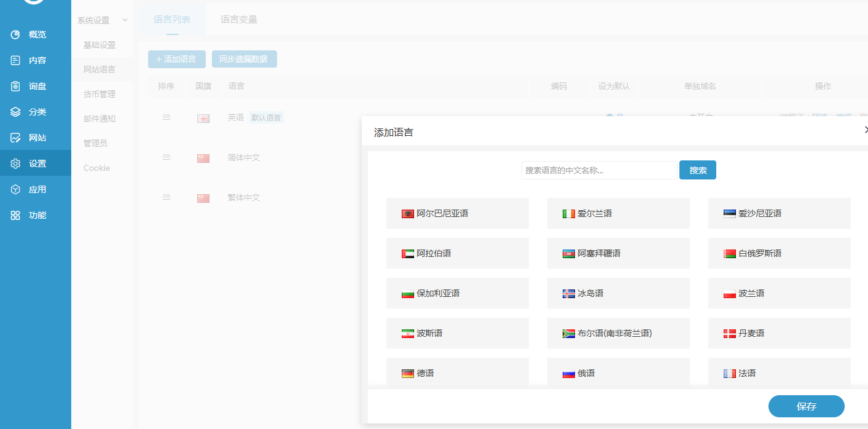Open the 网站 website sidebar icon
The height and width of the screenshot is (429, 868).
[x=16, y=138]
